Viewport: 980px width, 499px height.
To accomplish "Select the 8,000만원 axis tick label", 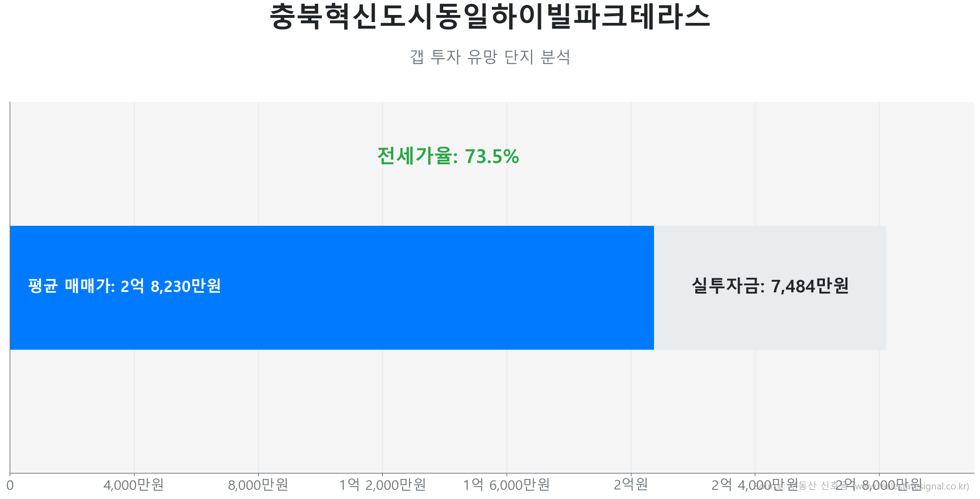I will 258,485.
